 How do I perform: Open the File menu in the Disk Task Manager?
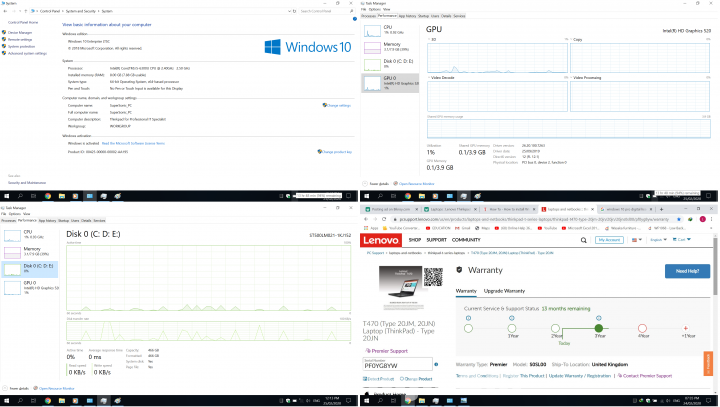pyautogui.click(x=4, y=214)
